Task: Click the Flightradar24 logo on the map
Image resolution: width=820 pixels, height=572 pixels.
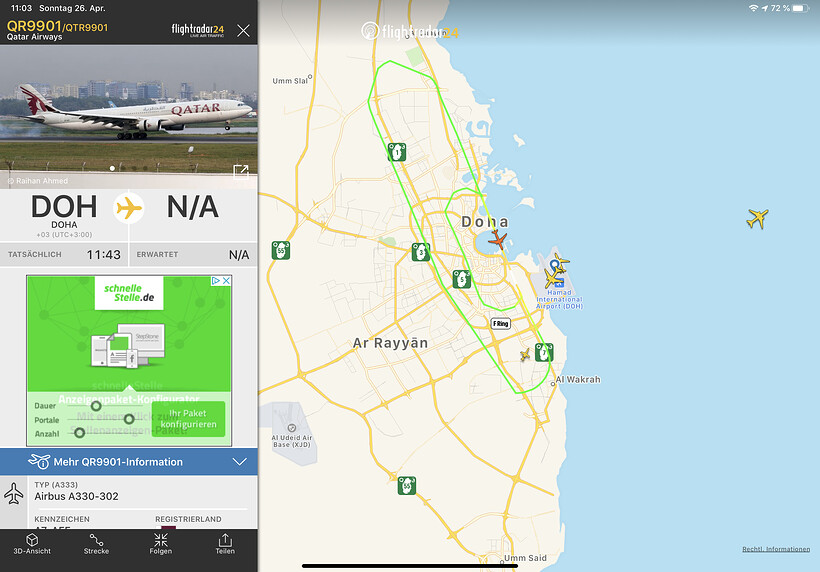Action: (410, 31)
